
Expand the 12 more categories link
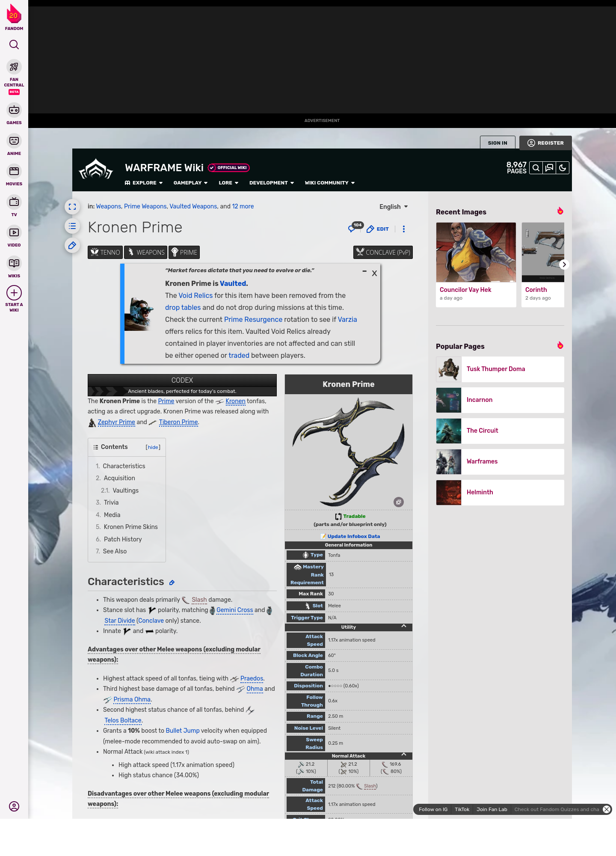(x=243, y=206)
